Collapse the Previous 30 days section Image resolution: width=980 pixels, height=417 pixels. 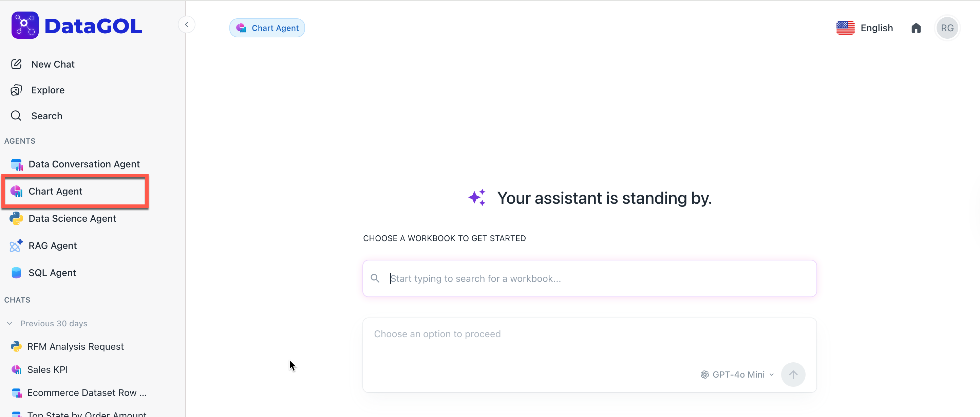pyautogui.click(x=10, y=323)
